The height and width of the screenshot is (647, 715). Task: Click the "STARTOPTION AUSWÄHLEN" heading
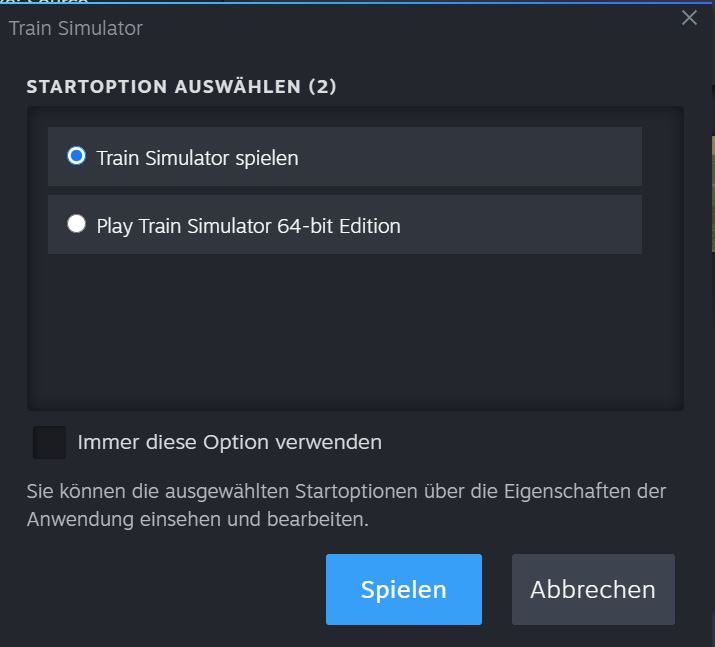(164, 87)
